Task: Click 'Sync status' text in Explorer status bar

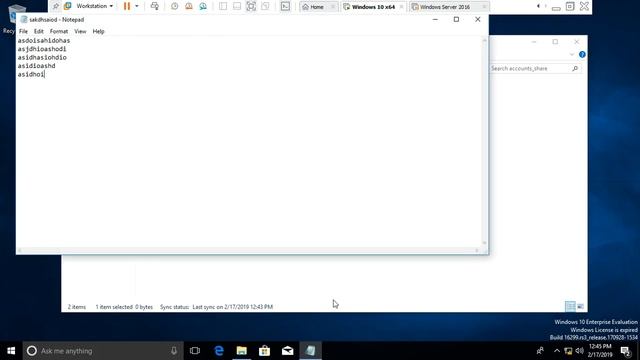Action: (174, 307)
